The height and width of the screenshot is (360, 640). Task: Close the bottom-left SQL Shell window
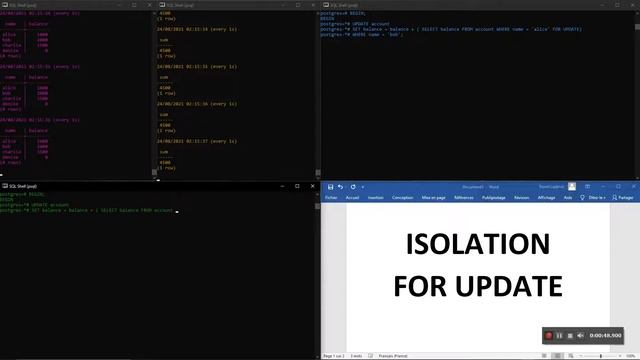point(313,186)
